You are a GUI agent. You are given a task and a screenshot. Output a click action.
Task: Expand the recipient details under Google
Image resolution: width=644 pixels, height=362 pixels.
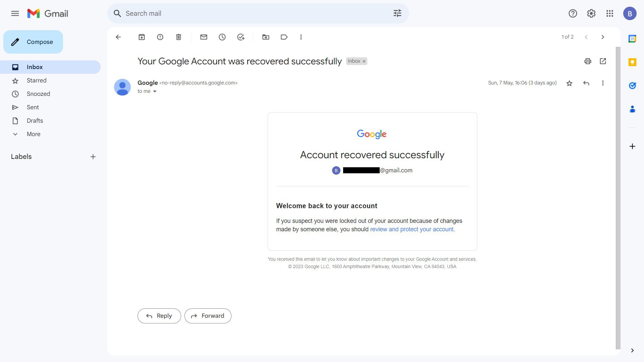(x=155, y=91)
